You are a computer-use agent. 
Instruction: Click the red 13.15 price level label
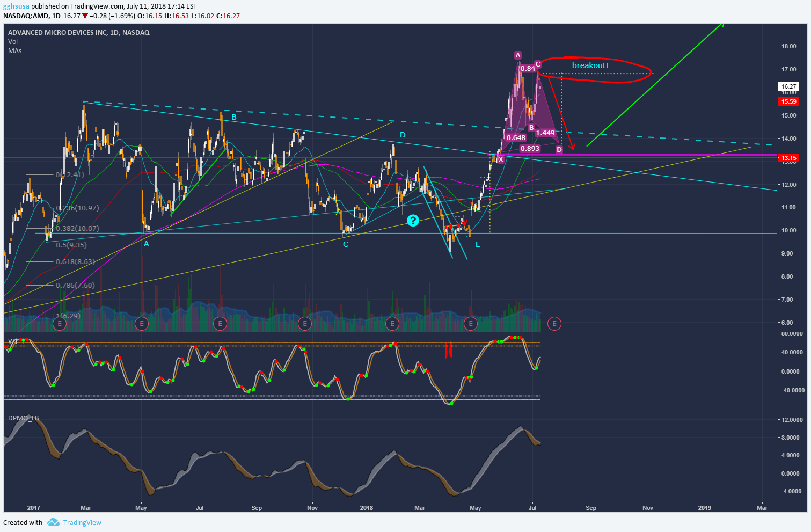point(788,158)
